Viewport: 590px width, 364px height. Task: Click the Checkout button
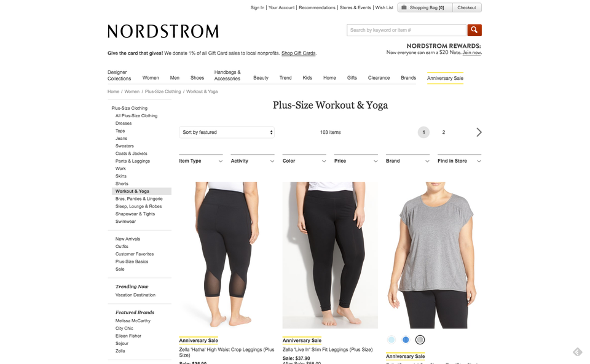pos(466,7)
